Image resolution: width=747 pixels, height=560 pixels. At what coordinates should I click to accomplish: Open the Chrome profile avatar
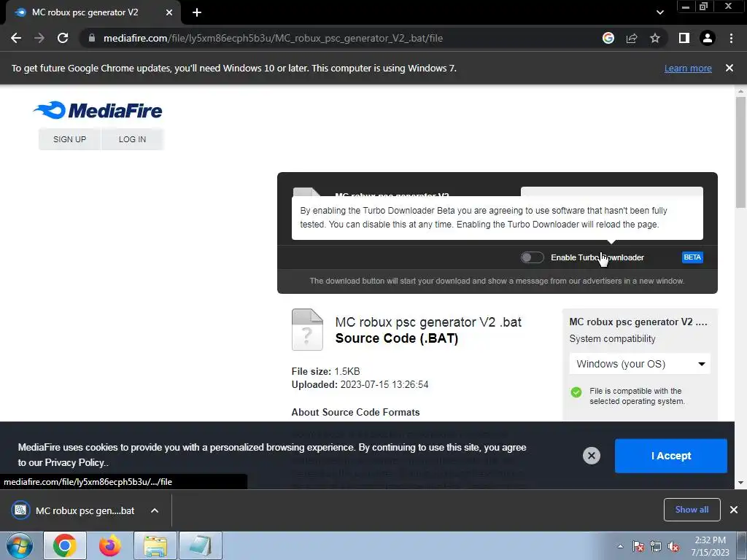point(708,38)
